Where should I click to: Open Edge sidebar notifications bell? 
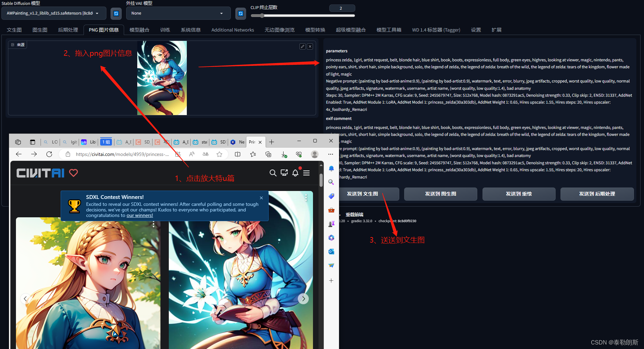click(331, 168)
